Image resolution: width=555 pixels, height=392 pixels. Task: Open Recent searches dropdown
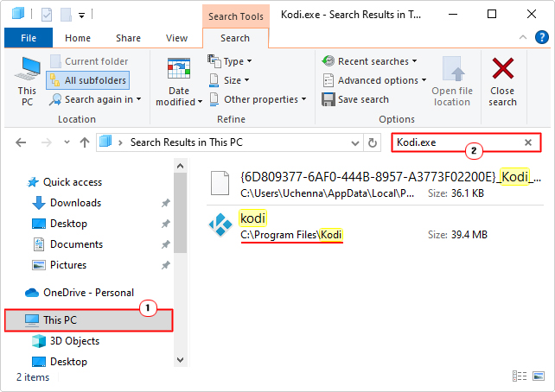tap(369, 61)
